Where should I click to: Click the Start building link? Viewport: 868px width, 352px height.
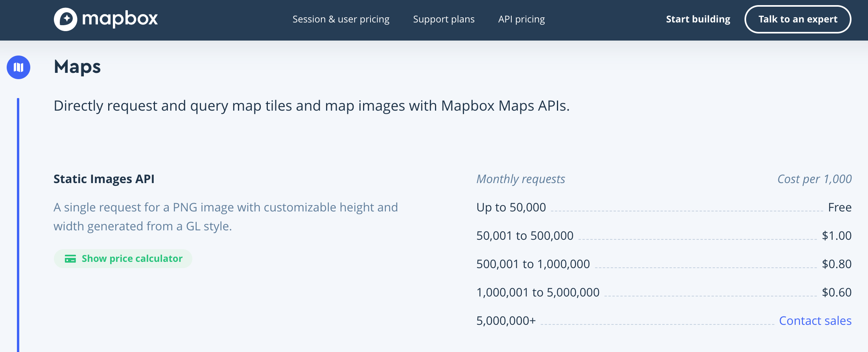click(x=698, y=19)
